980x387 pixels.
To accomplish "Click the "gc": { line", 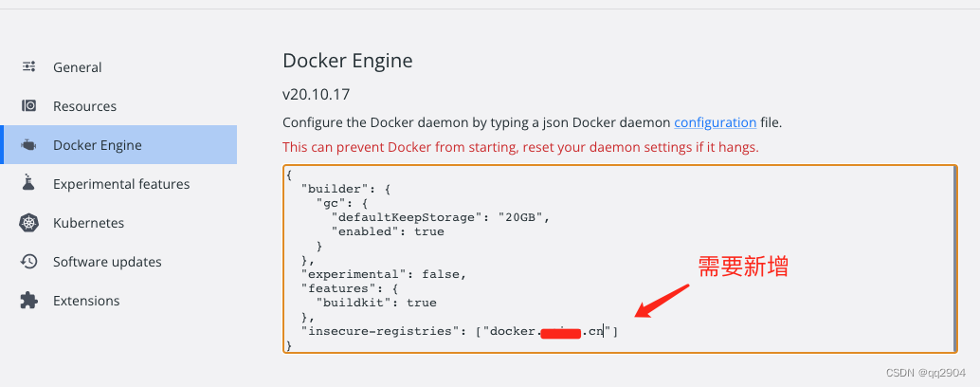I will [x=342, y=203].
